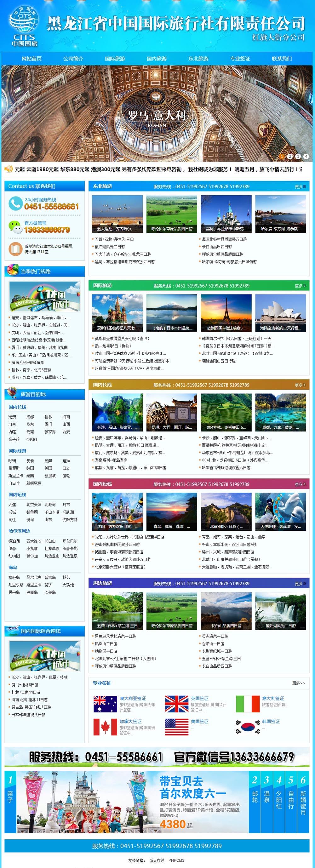
Task: Expand 更多>> in 专业签证 section
Action: pos(299,683)
